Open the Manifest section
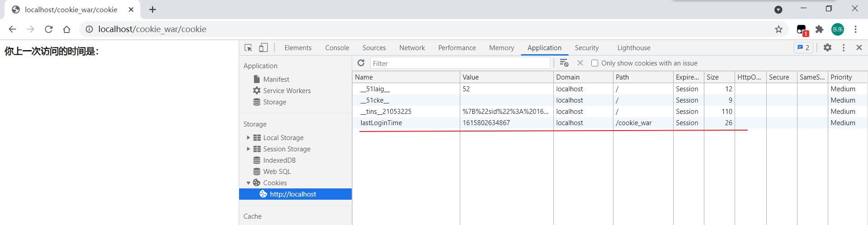 click(276, 80)
